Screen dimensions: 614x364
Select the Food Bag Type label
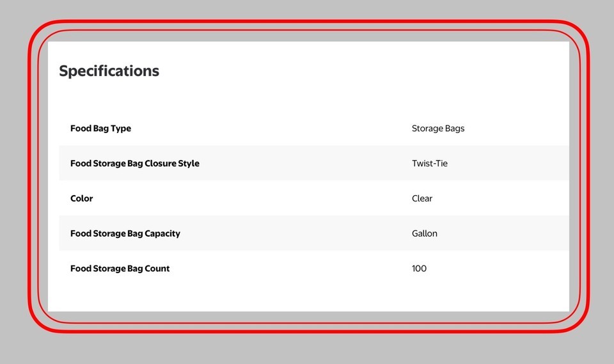(100, 129)
